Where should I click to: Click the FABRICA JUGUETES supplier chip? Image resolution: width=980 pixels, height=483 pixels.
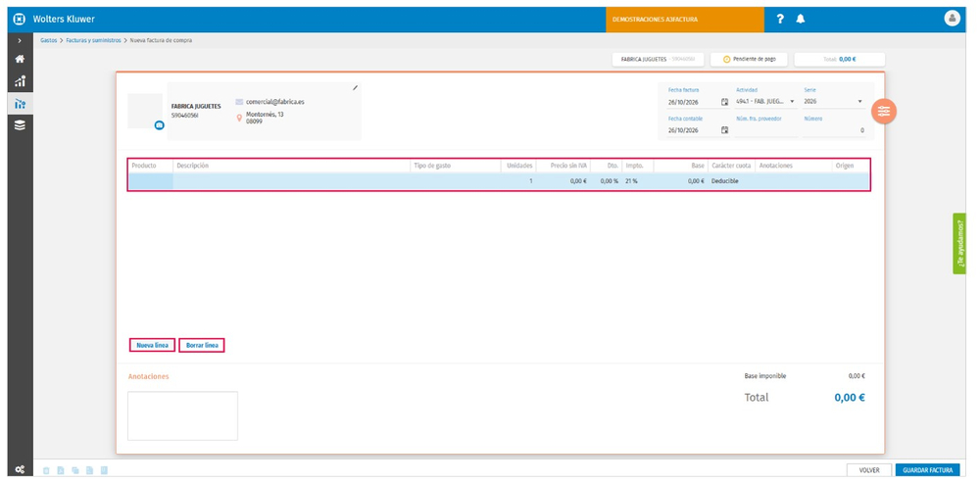tap(659, 60)
